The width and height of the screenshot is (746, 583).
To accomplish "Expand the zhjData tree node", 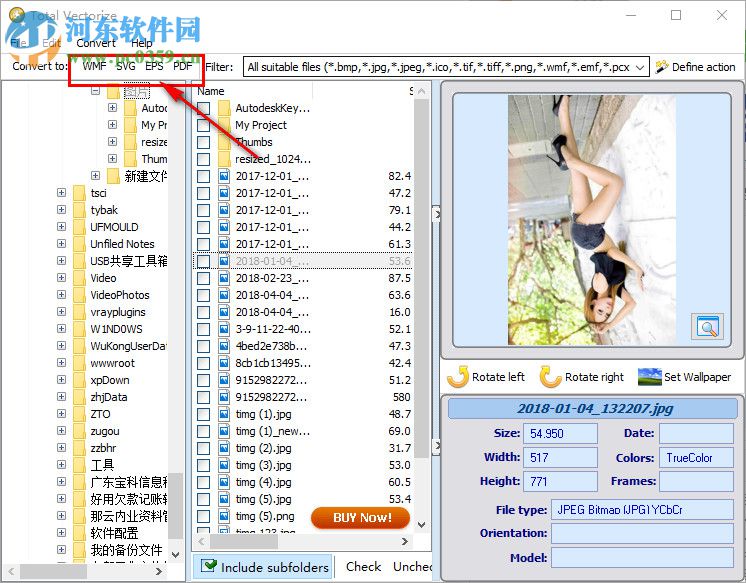I will 61,397.
